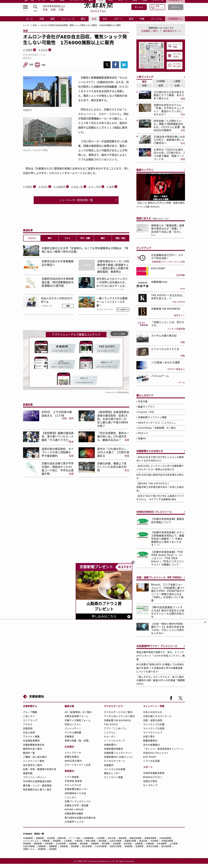208x868 pixels.
Task: Expand 人気ランキング chevron
Action: 184,77
